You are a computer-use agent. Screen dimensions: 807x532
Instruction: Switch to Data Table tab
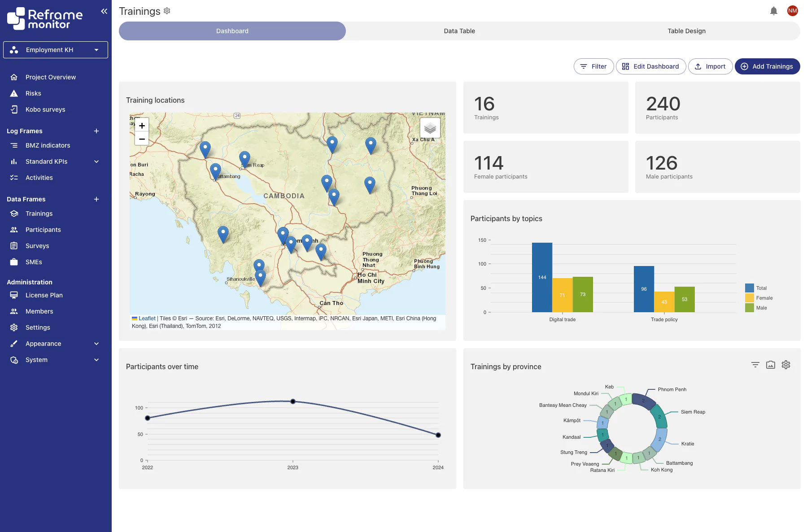459,31
